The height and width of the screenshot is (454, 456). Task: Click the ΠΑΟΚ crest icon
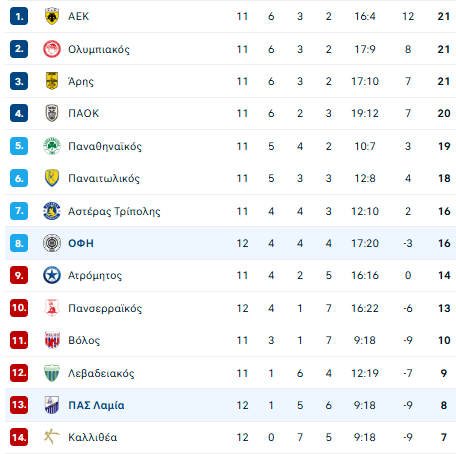pyautogui.click(x=52, y=113)
